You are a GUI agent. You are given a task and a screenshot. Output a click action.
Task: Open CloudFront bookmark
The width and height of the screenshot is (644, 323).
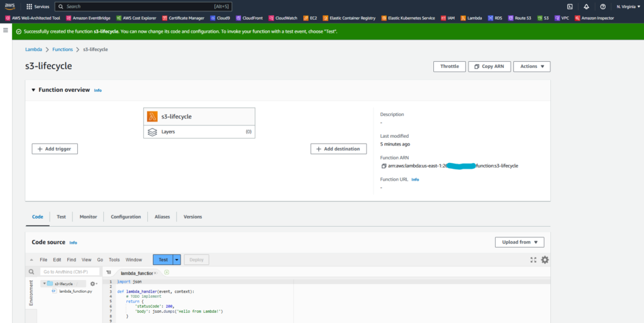click(x=249, y=18)
